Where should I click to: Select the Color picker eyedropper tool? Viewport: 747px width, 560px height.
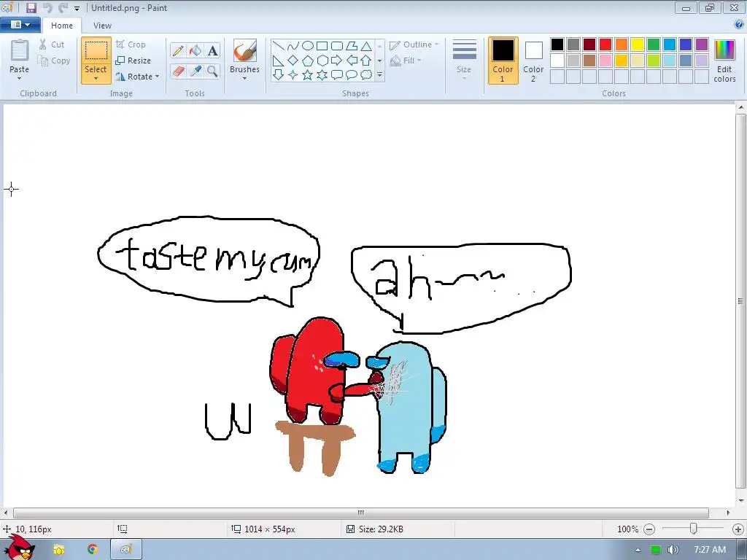click(196, 71)
